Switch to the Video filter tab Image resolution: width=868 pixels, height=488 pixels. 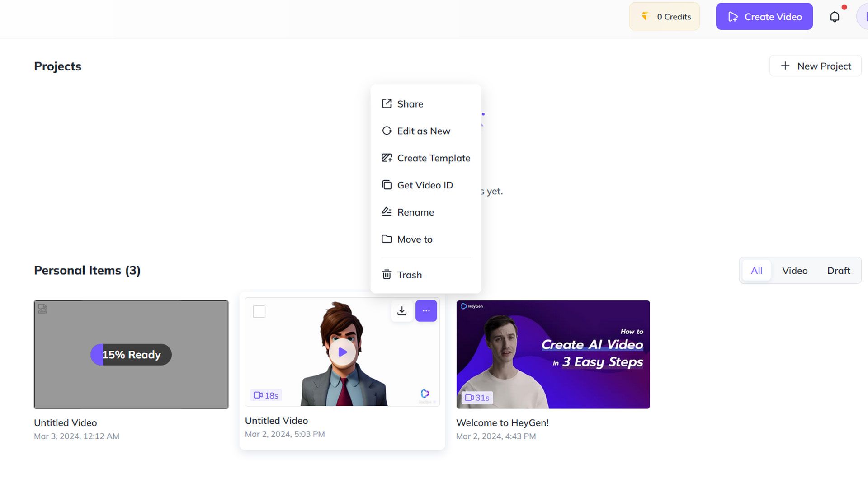[x=794, y=271]
